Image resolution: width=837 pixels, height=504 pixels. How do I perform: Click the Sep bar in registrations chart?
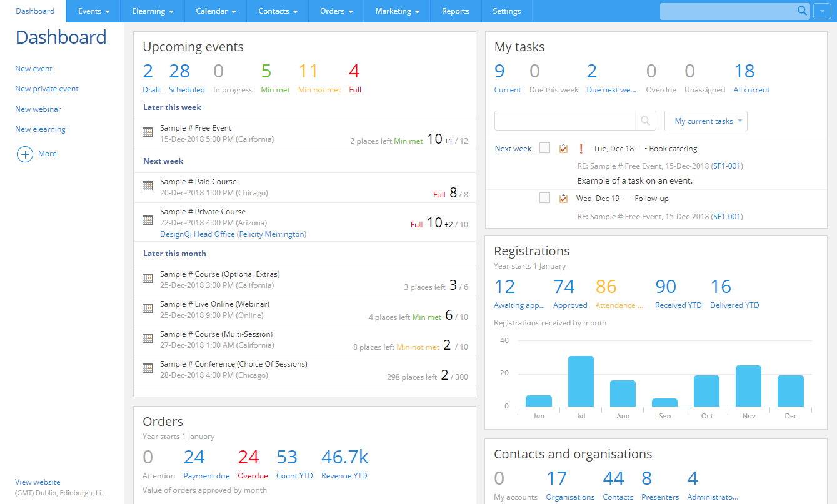[x=664, y=403]
